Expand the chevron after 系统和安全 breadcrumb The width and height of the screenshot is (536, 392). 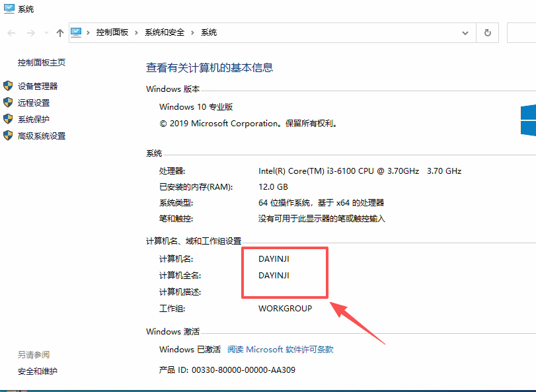(x=193, y=32)
